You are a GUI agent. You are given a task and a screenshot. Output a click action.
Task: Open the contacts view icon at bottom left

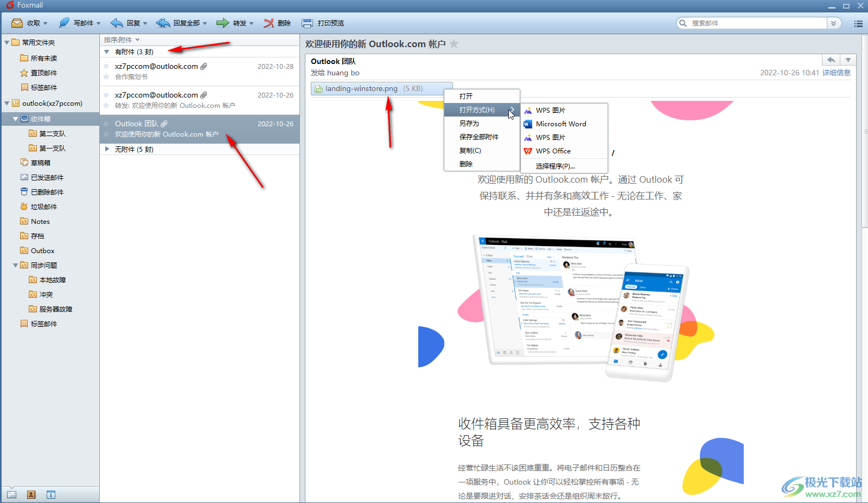tap(31, 494)
